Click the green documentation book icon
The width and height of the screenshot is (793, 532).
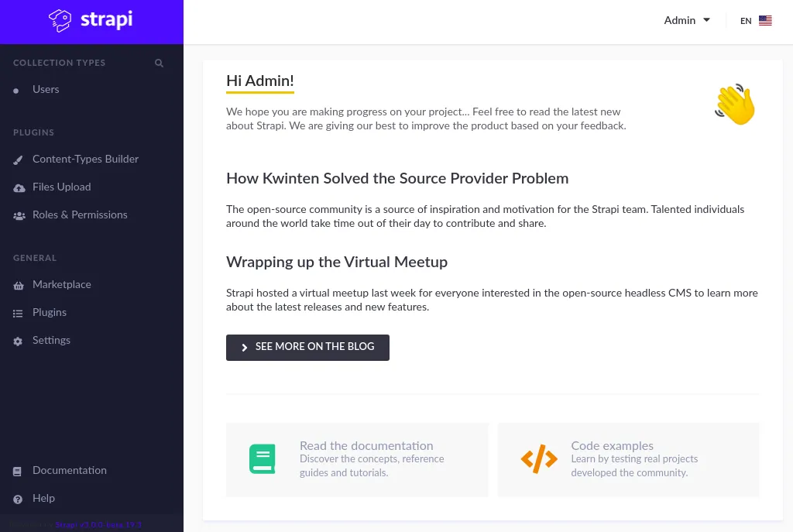(262, 458)
